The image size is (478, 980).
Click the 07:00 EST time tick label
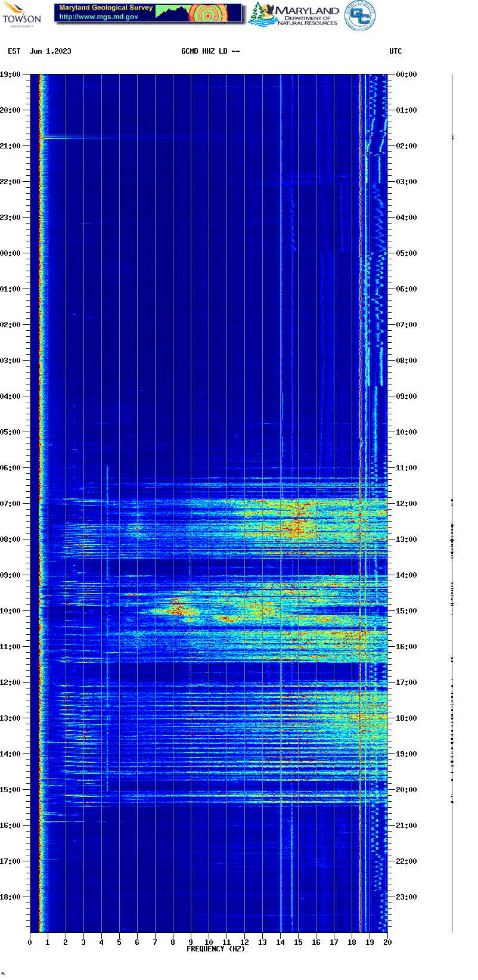10,504
